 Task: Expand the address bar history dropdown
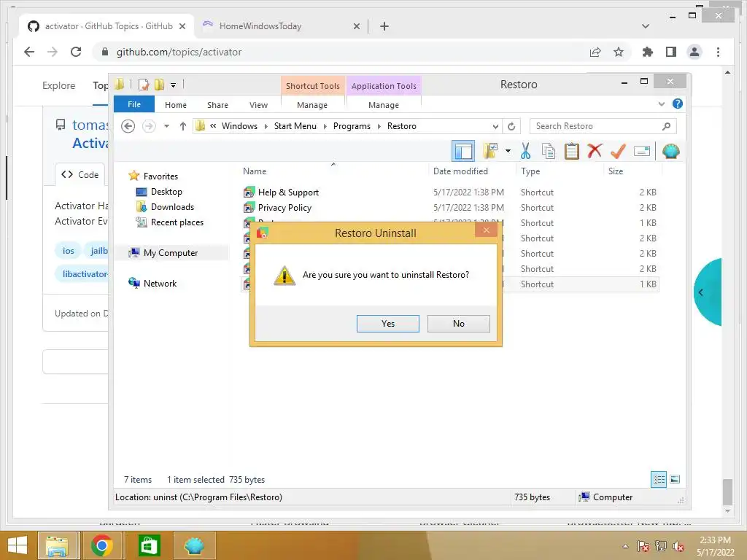click(x=495, y=127)
